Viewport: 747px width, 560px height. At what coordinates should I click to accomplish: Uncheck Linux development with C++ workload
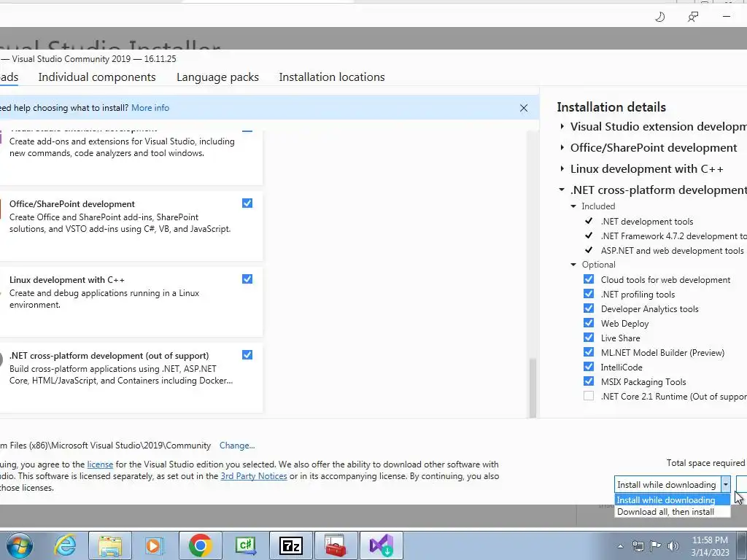(247, 279)
